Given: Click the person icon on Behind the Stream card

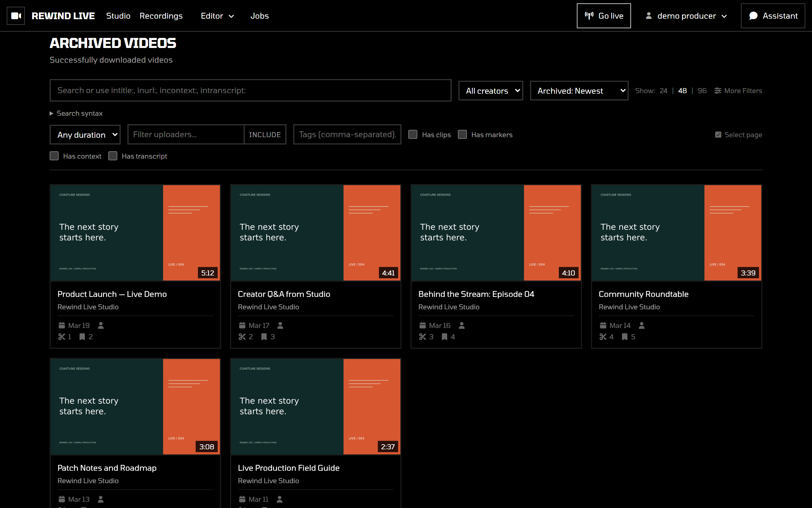Looking at the screenshot, I should tap(462, 326).
